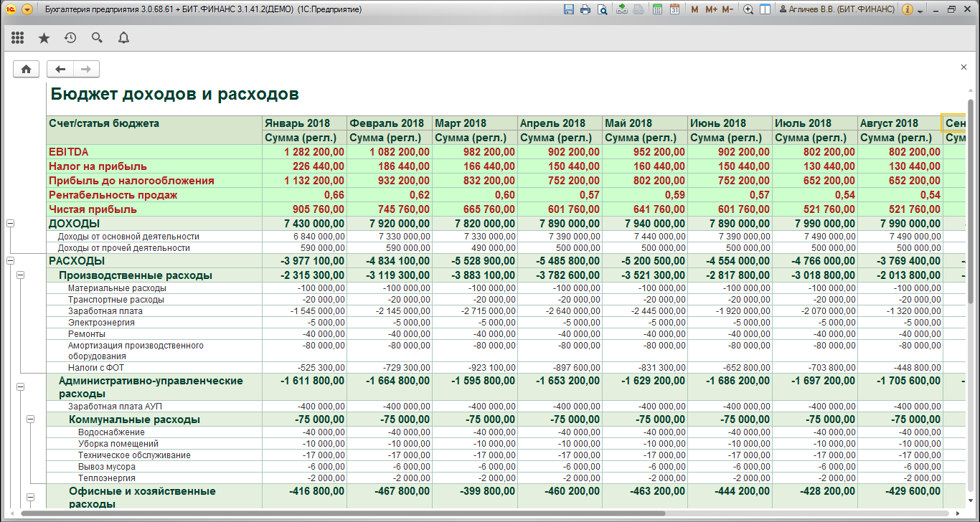Select the Прибыль до налогообложения row label

[131, 181]
